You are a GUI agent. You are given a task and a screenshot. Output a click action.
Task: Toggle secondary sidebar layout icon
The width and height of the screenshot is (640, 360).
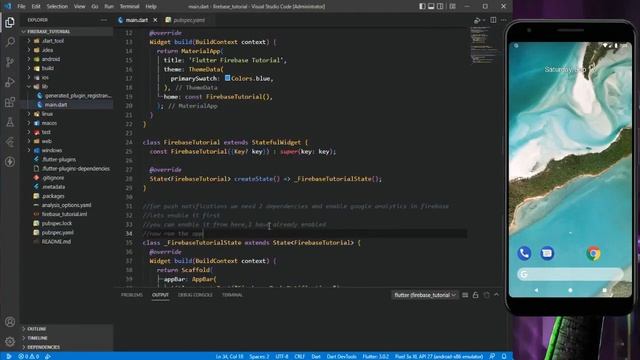point(440,6)
